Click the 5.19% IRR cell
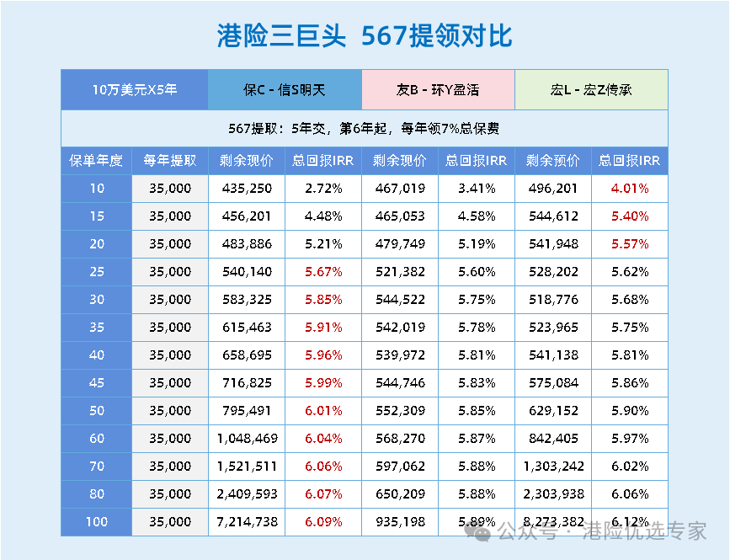Viewport: 730px width, 560px height. pos(477,244)
